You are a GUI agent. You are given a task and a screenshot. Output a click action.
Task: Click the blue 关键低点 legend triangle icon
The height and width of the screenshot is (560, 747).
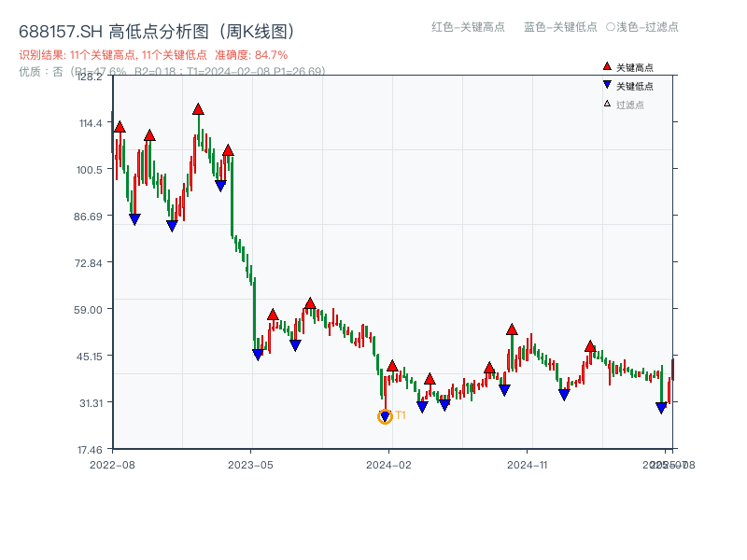tap(606, 85)
